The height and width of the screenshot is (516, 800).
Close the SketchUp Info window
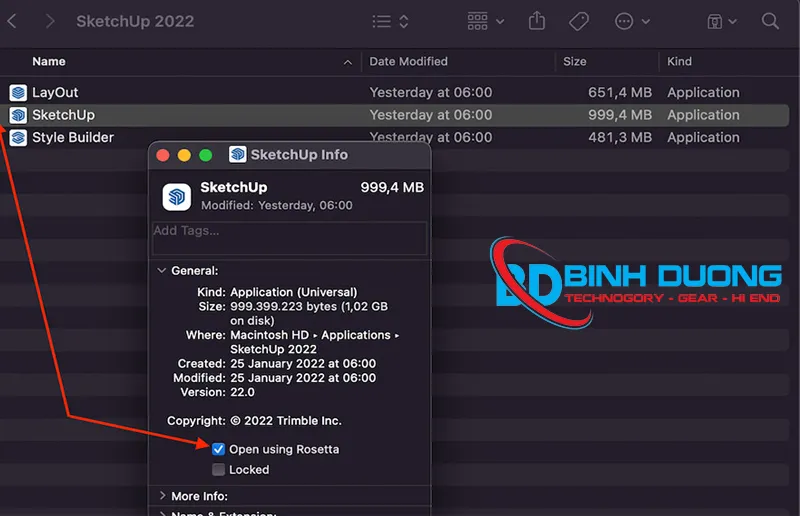163,155
